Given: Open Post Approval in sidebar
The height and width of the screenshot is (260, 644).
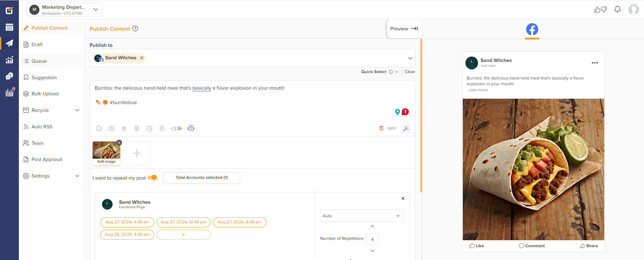Looking at the screenshot, I should 51,159.
